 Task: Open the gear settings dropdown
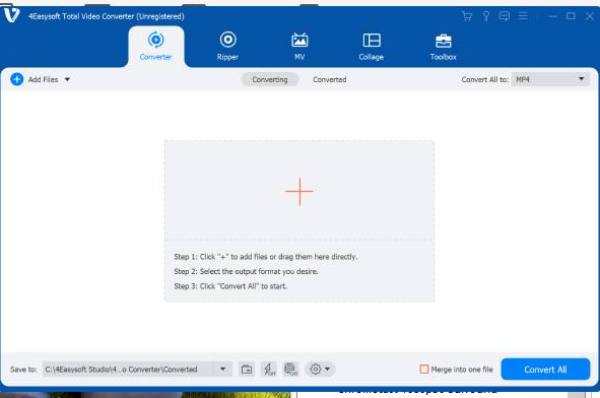click(x=320, y=369)
